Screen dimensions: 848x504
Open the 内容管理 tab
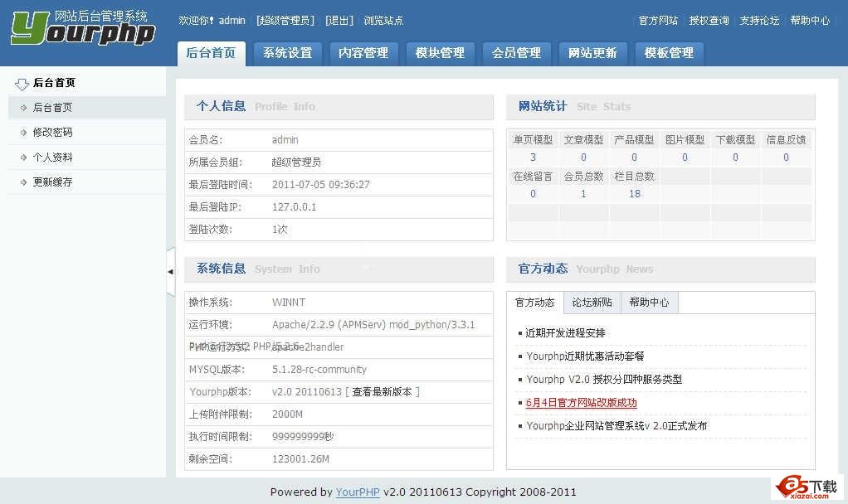tap(363, 52)
